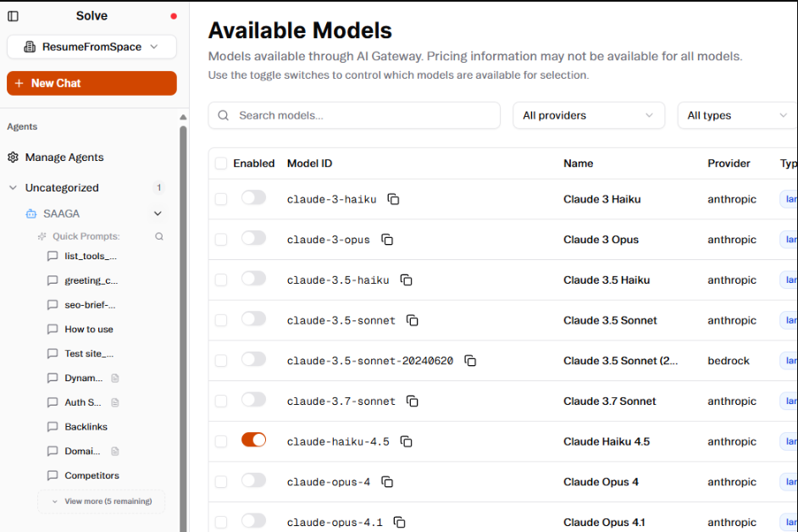Click inside the Search models field

point(356,115)
